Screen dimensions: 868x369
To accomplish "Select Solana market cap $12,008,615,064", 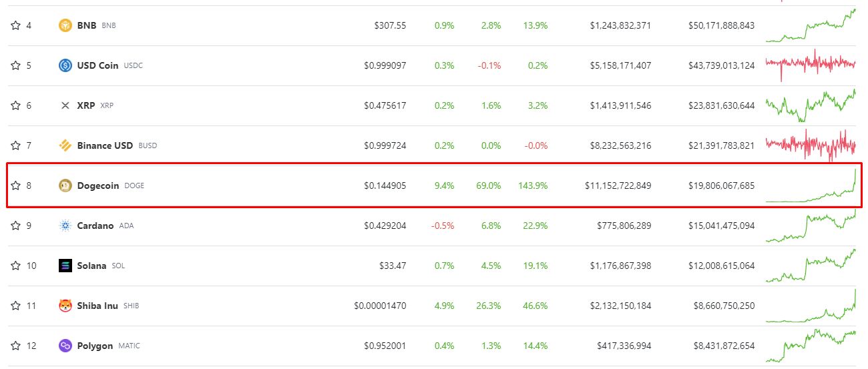I will [722, 266].
